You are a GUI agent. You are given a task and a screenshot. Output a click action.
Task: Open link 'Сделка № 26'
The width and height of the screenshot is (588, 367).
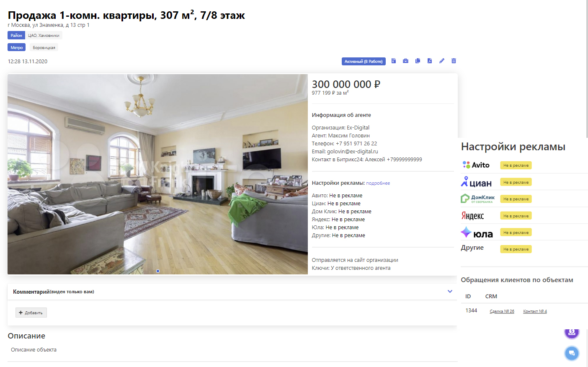(502, 311)
